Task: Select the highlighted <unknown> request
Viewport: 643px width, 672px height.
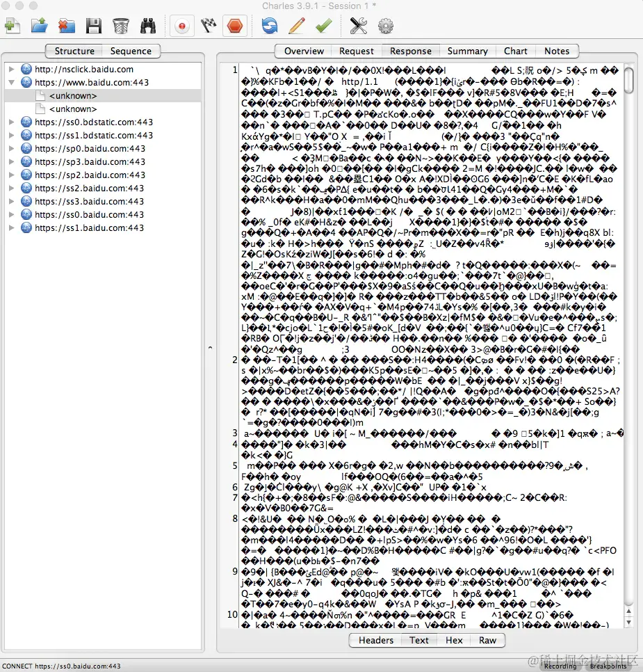Action: pos(103,95)
